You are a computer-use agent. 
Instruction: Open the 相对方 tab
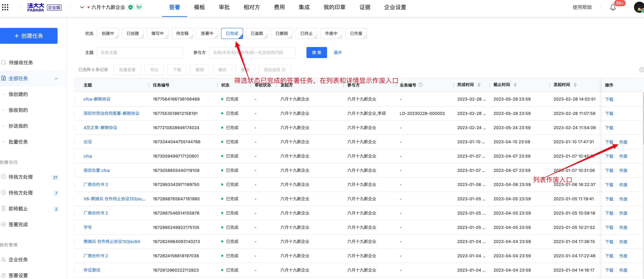251,7
